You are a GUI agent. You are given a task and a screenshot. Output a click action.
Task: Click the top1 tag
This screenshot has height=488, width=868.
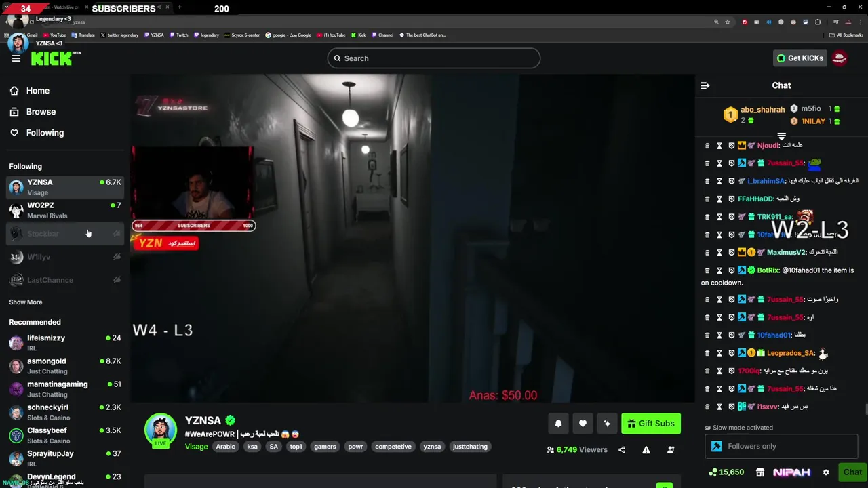pyautogui.click(x=296, y=447)
